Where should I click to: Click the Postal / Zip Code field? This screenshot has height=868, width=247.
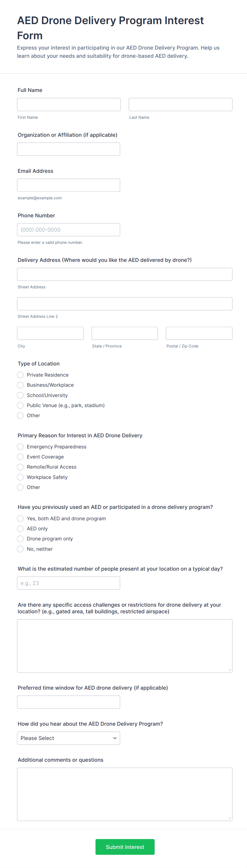point(199,333)
